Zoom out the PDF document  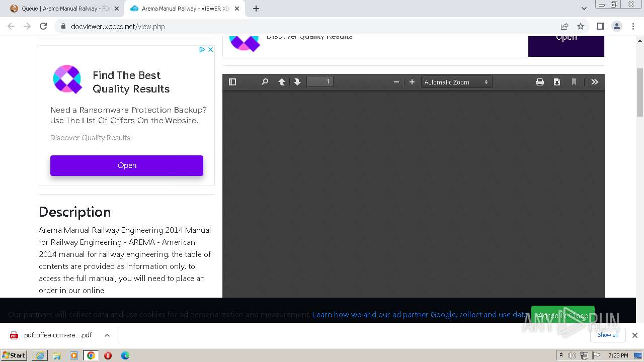pyautogui.click(x=396, y=82)
